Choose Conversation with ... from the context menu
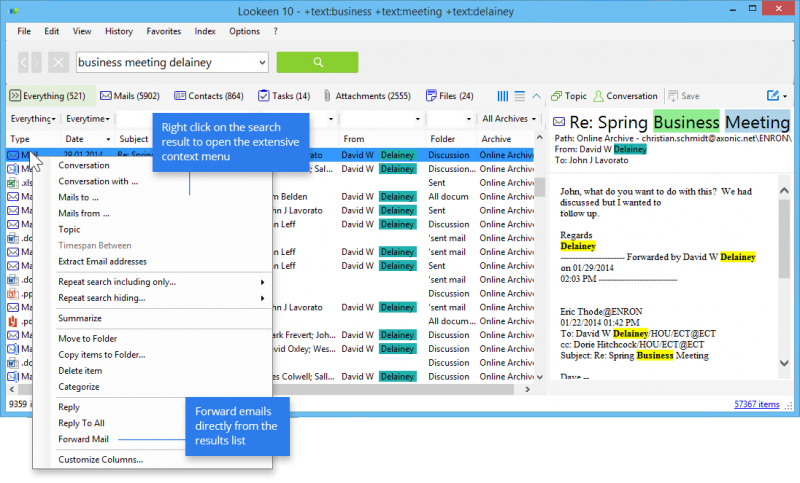The width and height of the screenshot is (800, 483). coord(98,181)
